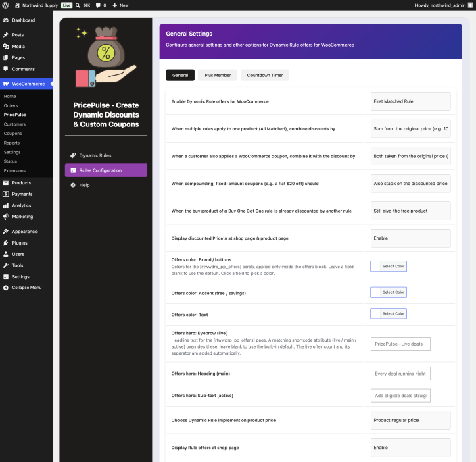Open the Buy One Get One rule dropdown
The image size is (476, 462).
click(410, 211)
